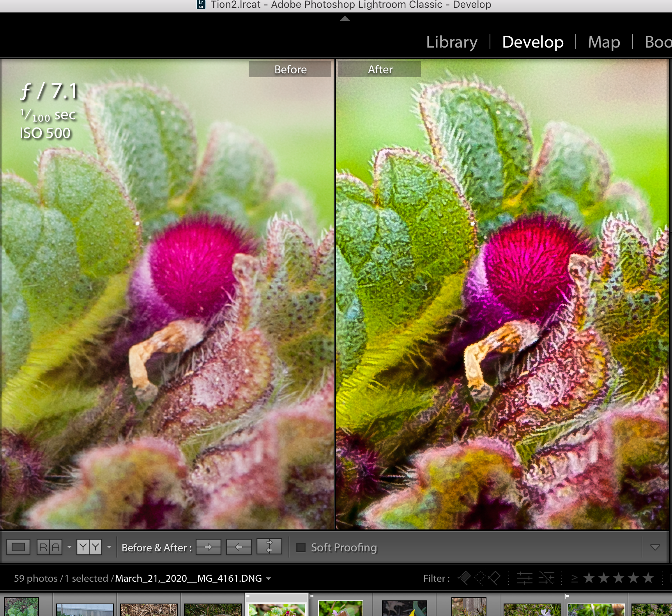This screenshot has height=616, width=672.
Task: Filter by three-star rating
Action: (x=618, y=578)
